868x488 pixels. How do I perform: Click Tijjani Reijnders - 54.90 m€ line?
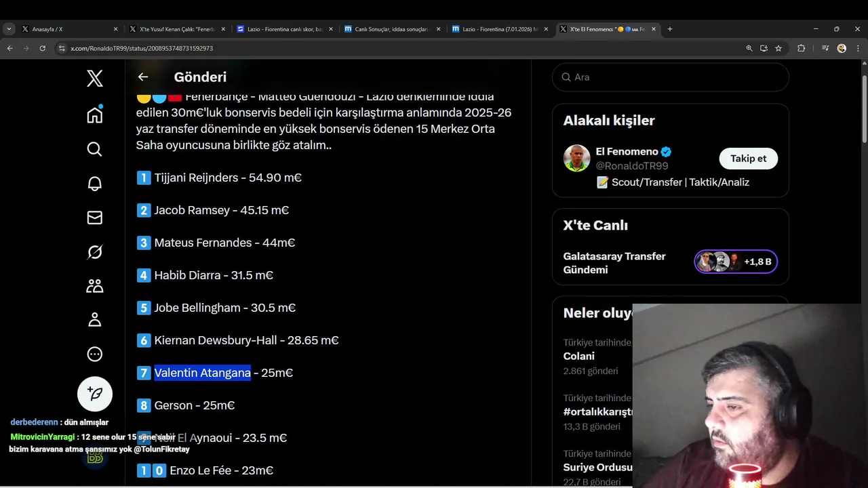219,178
